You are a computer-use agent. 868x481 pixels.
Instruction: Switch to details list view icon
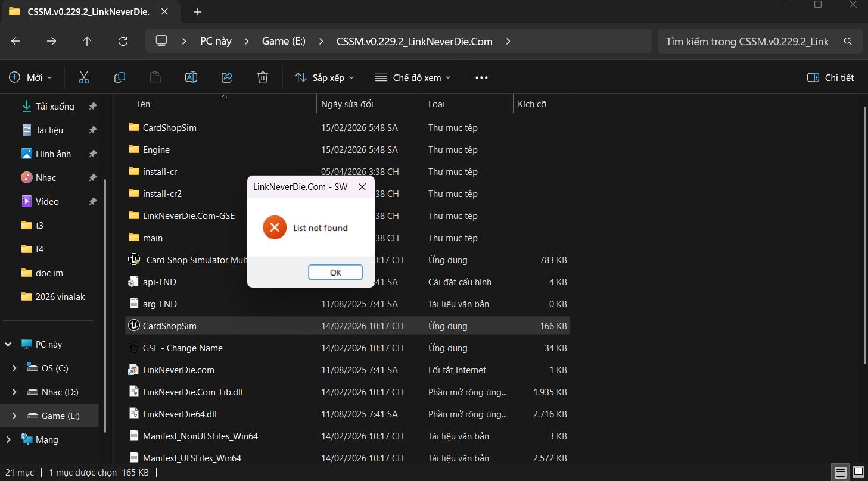pyautogui.click(x=841, y=473)
